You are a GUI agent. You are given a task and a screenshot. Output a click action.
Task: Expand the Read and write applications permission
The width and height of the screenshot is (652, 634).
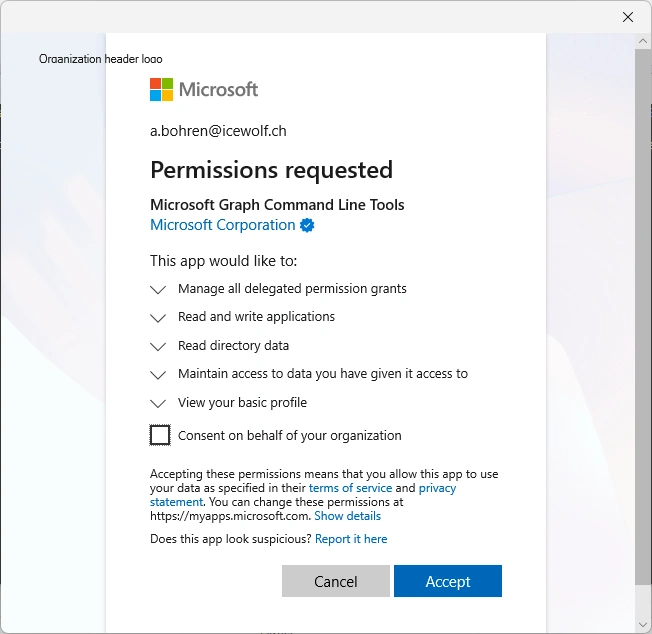tap(158, 317)
